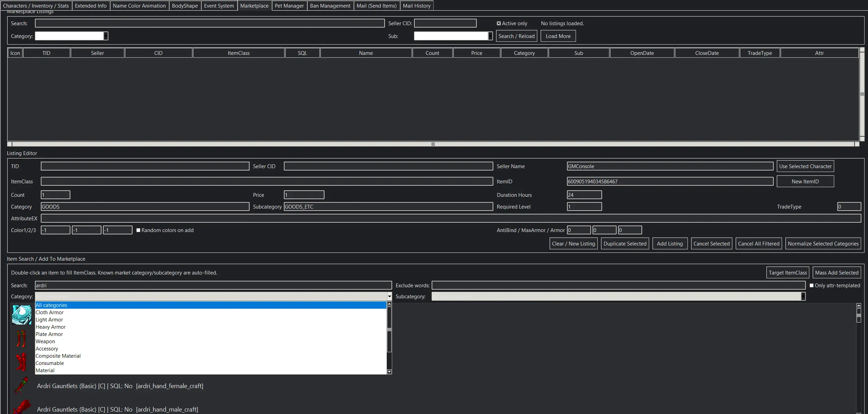Click the ardri_hand_male_craft gauntlet icon
This screenshot has height=414, width=868.
22,407
